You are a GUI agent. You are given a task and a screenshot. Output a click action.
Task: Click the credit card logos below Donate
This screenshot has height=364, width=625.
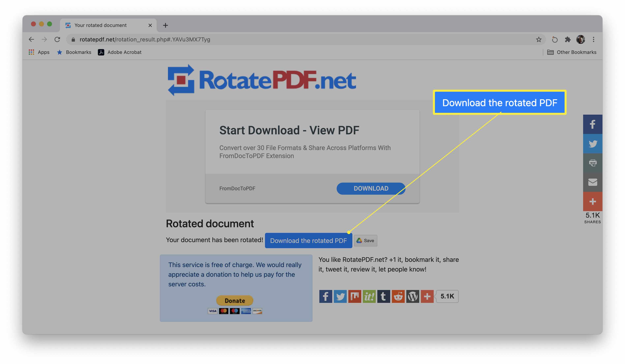235,311
